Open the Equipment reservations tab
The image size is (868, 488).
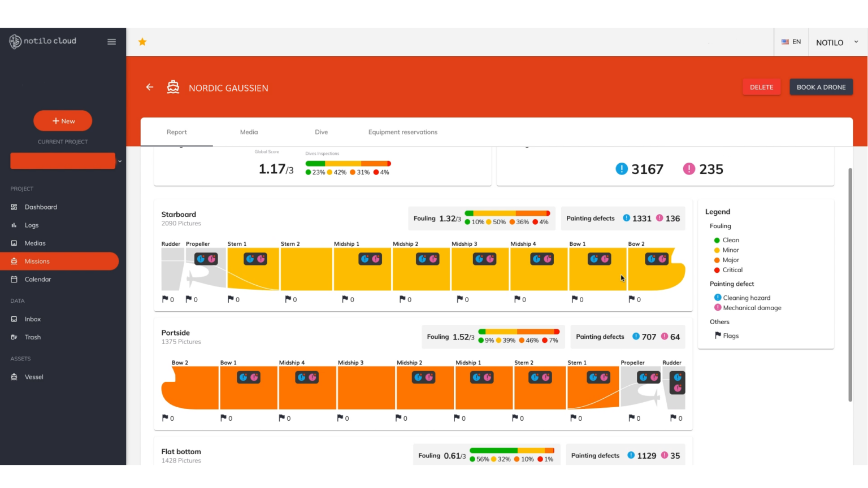pyautogui.click(x=402, y=132)
